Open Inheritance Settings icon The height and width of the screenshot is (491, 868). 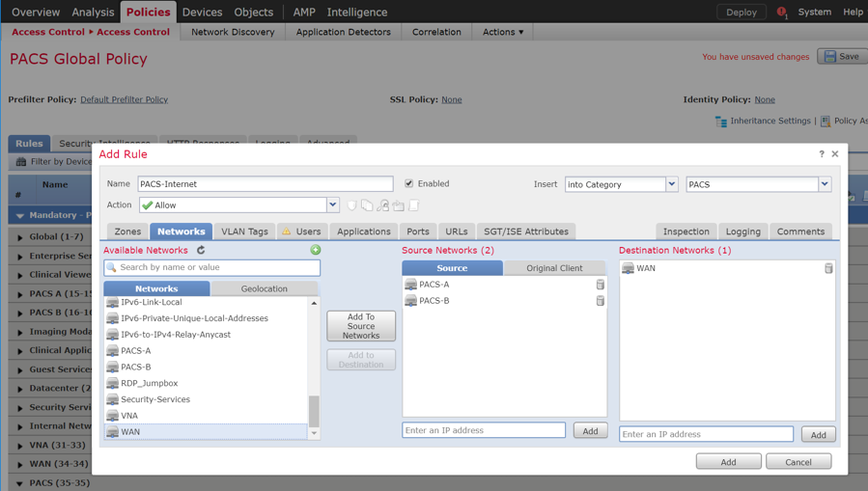[720, 122]
